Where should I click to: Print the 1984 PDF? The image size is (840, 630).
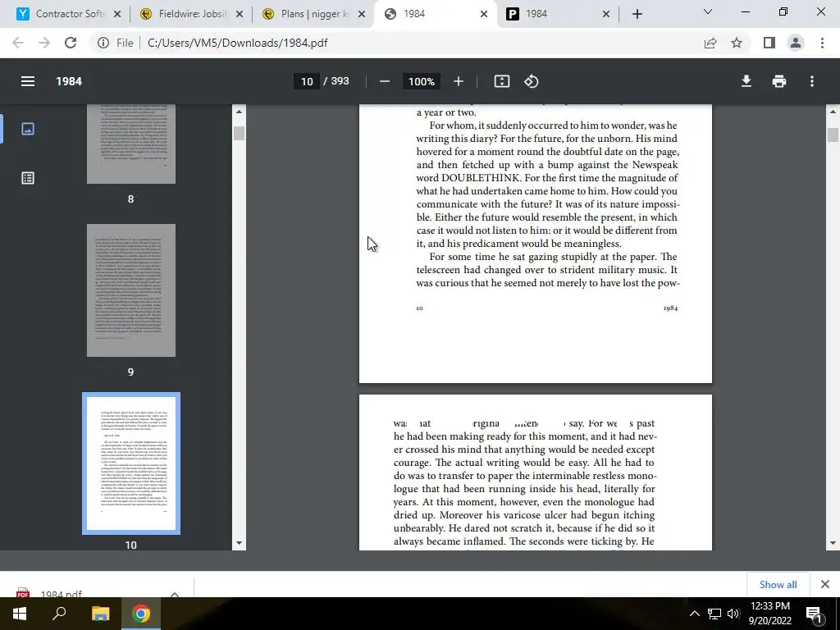(779, 81)
